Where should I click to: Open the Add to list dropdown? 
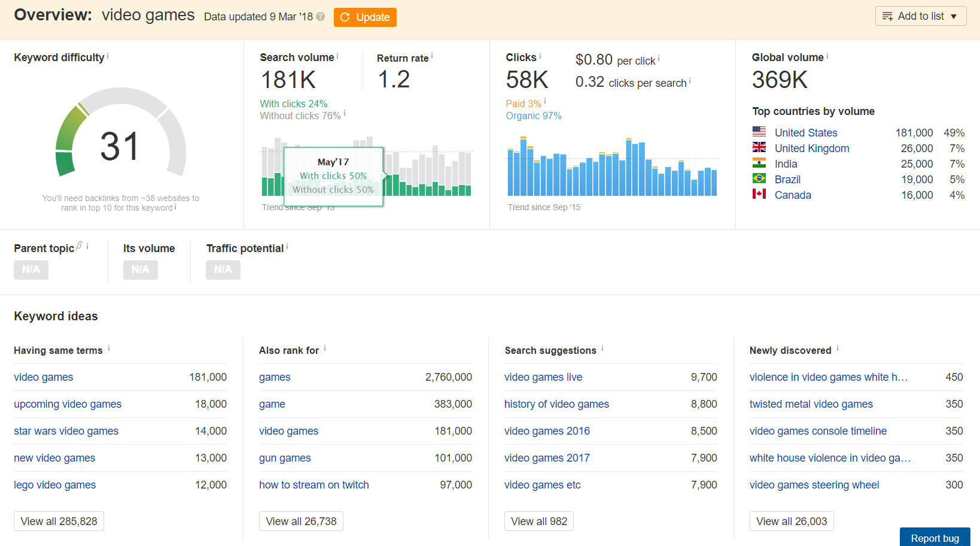(920, 16)
